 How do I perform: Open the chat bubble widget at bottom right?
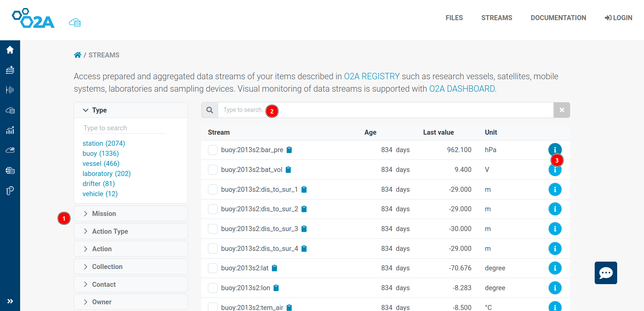[x=605, y=273]
